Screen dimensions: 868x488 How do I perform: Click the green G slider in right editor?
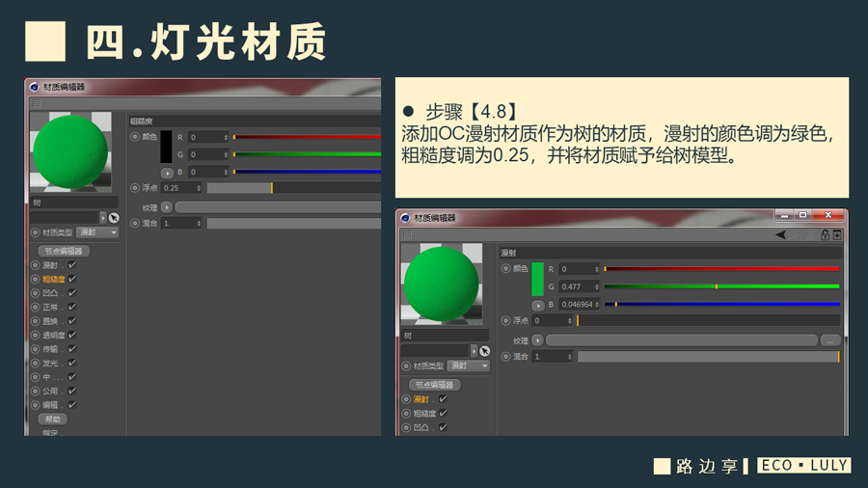click(x=721, y=286)
